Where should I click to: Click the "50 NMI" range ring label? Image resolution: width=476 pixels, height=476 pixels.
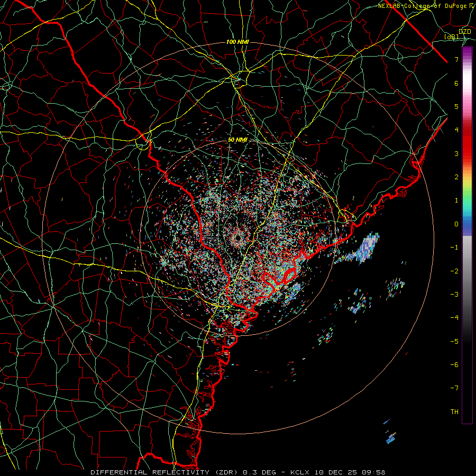(237, 140)
